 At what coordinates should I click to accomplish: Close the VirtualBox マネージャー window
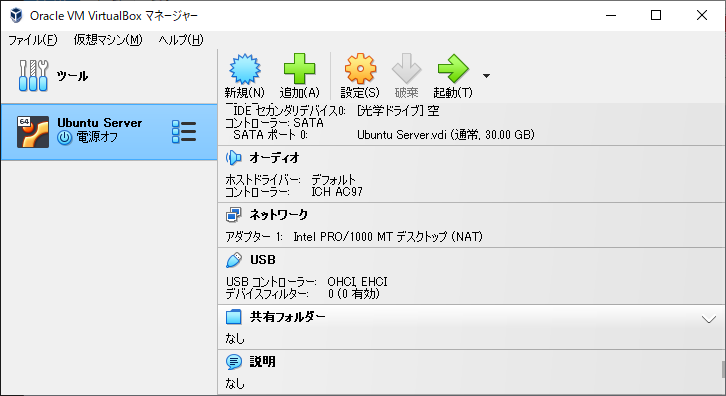point(701,15)
